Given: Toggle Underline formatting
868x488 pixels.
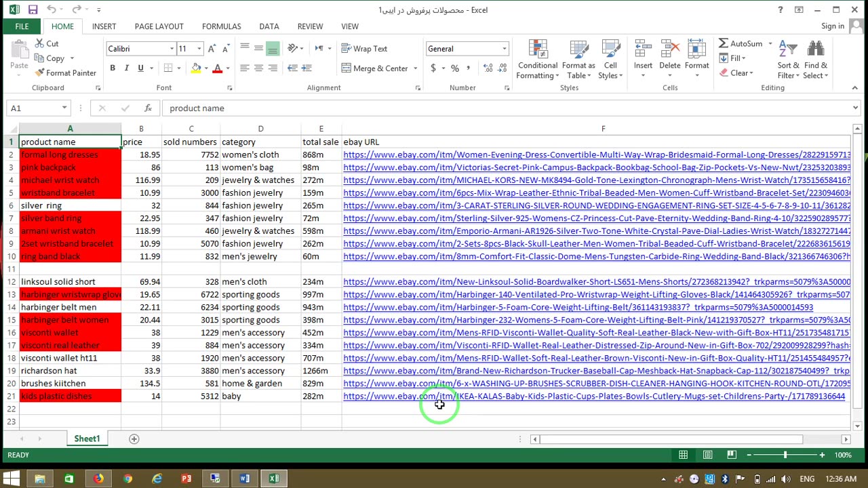Looking at the screenshot, I should point(140,68).
